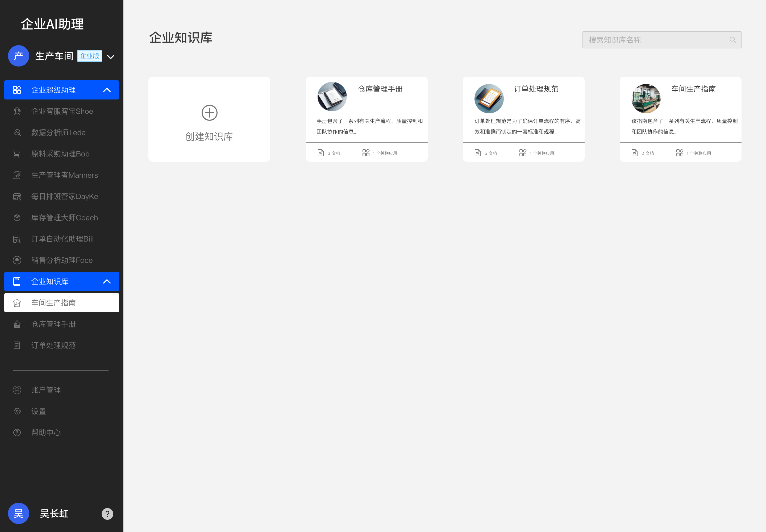Click the help question mark beside 吴长虹
766x532 pixels.
[x=107, y=513]
